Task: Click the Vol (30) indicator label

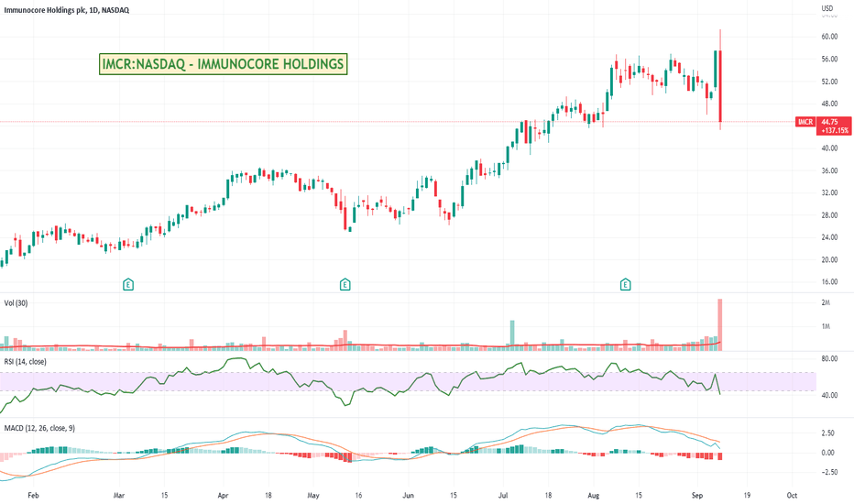Action: (16, 303)
